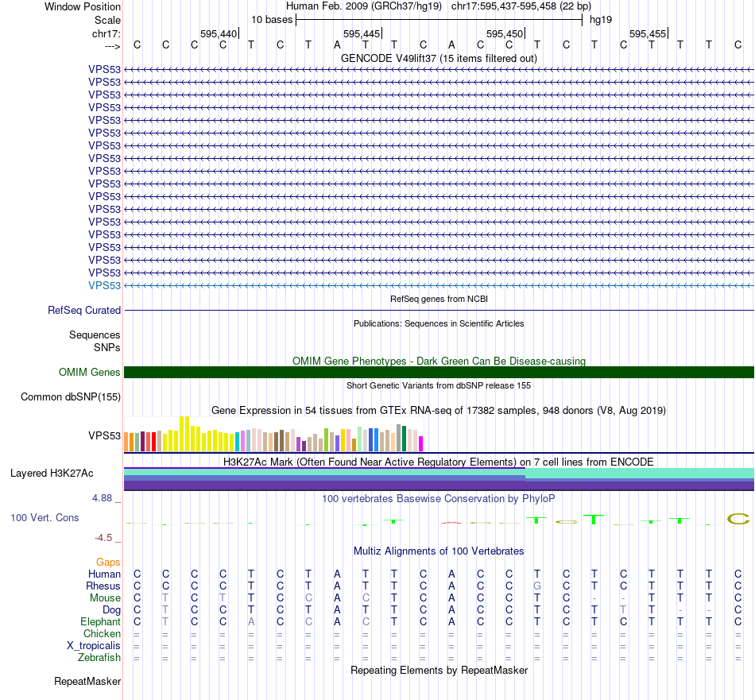This screenshot has width=755, height=700.
Task: Open the H3K27Ac Mark track title
Action: (x=439, y=462)
